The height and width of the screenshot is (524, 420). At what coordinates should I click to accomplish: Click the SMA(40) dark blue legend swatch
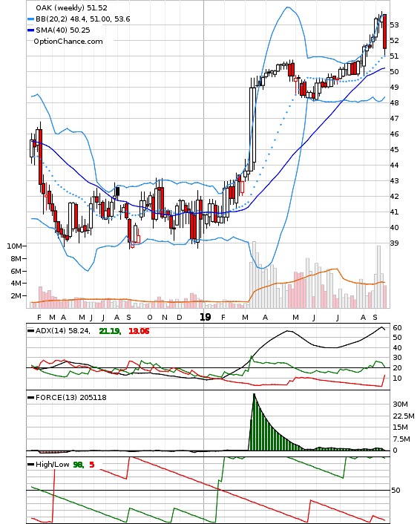point(30,30)
